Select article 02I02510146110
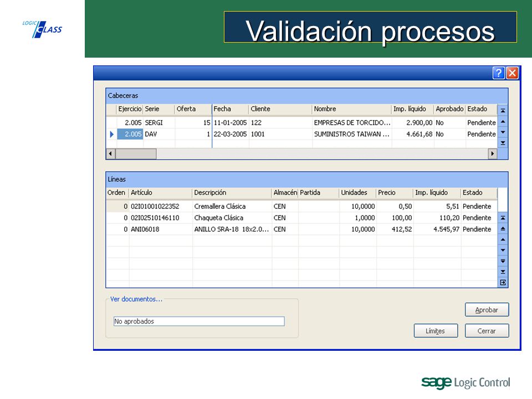This screenshot has height=399, width=532. pyautogui.click(x=161, y=218)
